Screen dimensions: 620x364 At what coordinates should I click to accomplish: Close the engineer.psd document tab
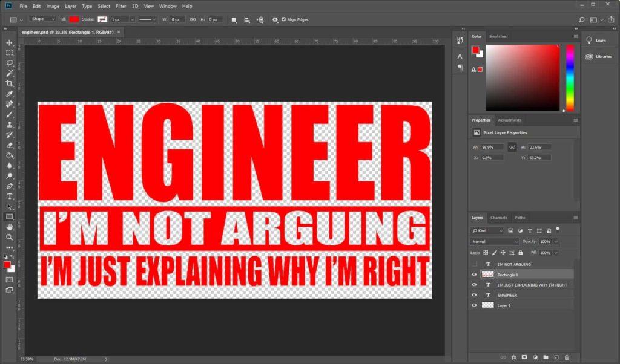click(x=119, y=32)
